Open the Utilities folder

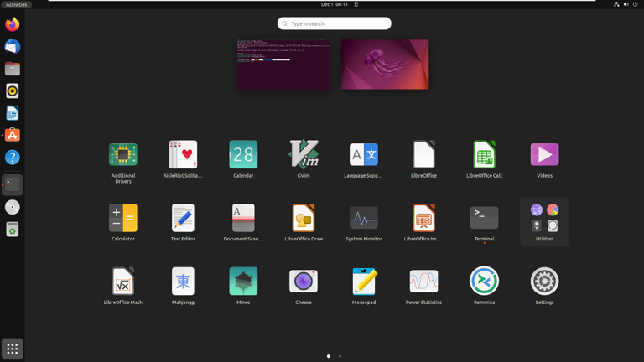544,221
